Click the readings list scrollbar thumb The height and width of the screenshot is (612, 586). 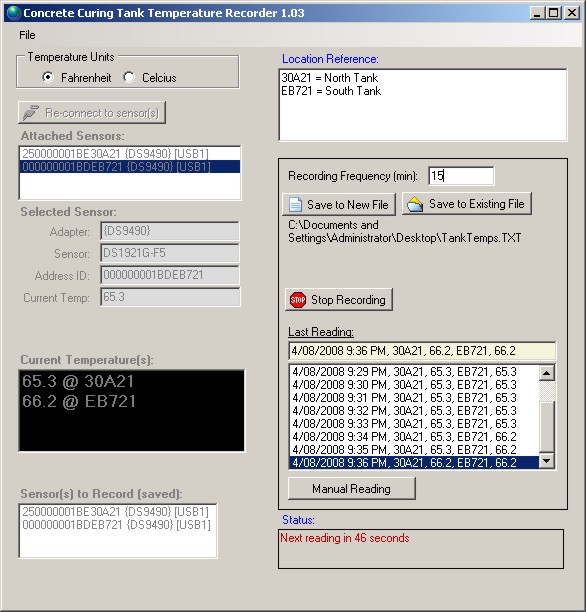pos(547,427)
